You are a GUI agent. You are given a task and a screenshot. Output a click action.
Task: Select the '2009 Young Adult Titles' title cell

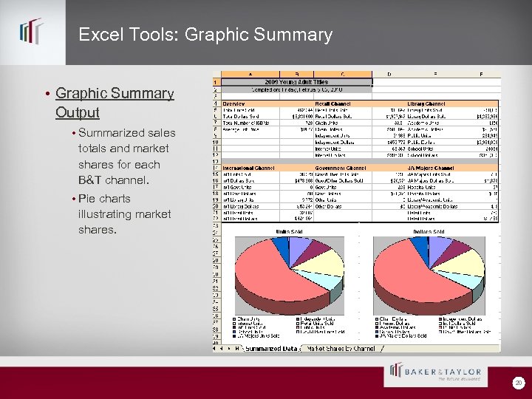click(296, 82)
